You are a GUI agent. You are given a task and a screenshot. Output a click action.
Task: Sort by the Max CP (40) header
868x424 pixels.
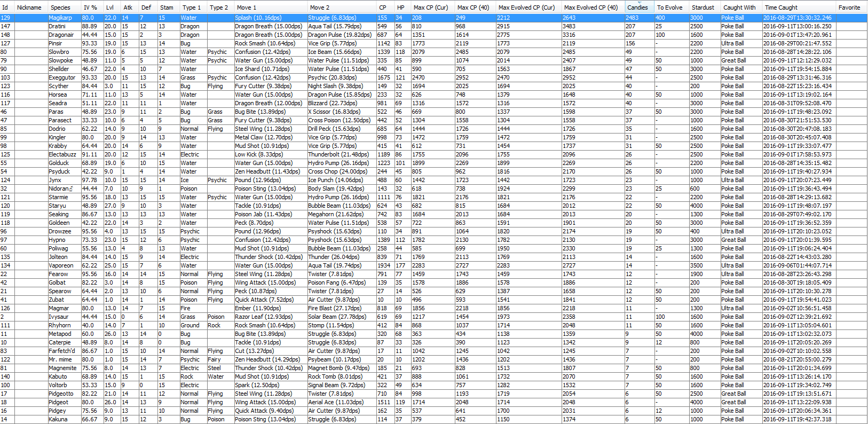tap(475, 7)
